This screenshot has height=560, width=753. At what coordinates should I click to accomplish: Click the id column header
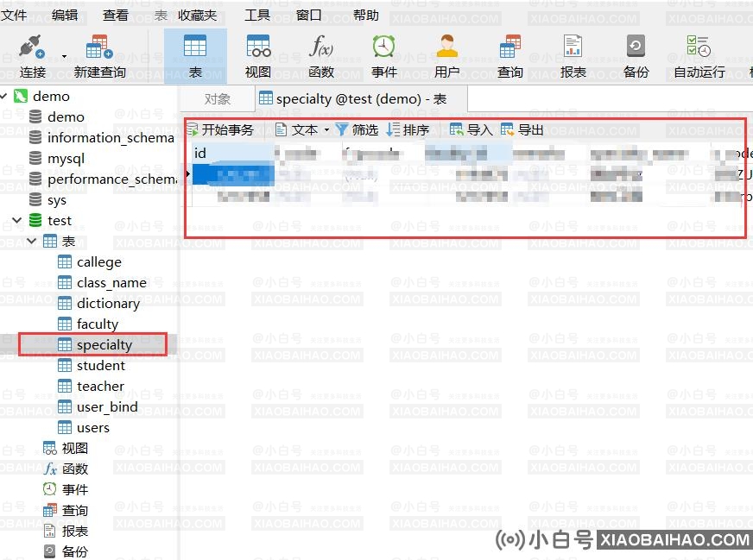(233, 153)
